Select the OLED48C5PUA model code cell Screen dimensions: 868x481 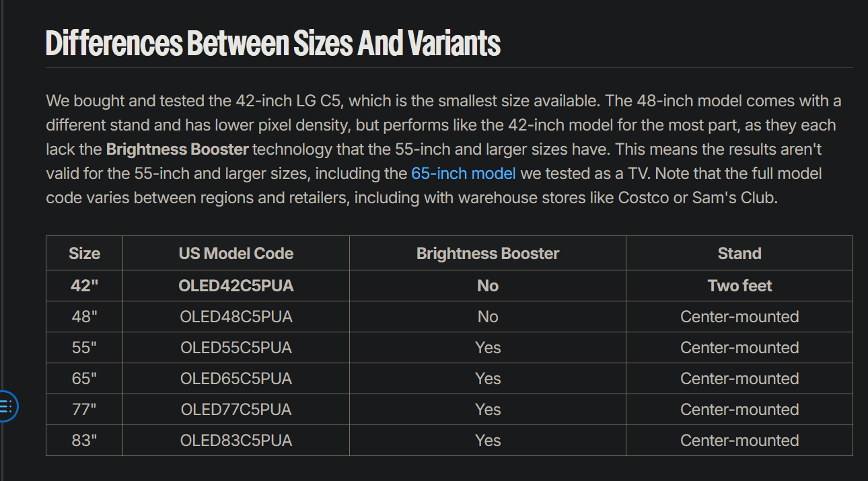pyautogui.click(x=236, y=317)
